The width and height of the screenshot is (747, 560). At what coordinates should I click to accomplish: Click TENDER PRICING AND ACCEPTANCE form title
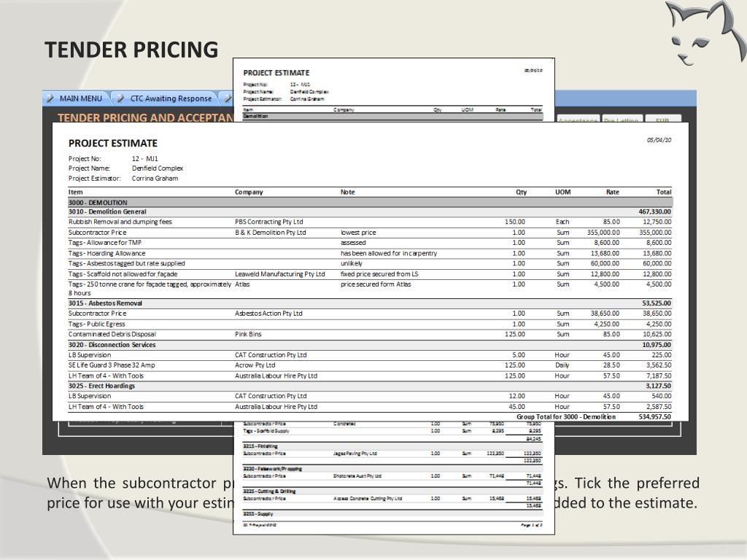click(145, 117)
